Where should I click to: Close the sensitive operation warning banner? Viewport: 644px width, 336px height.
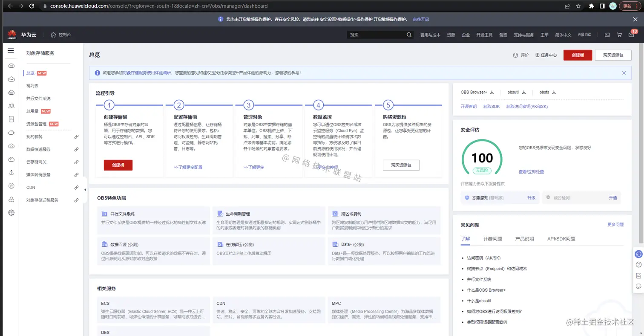coord(635,19)
